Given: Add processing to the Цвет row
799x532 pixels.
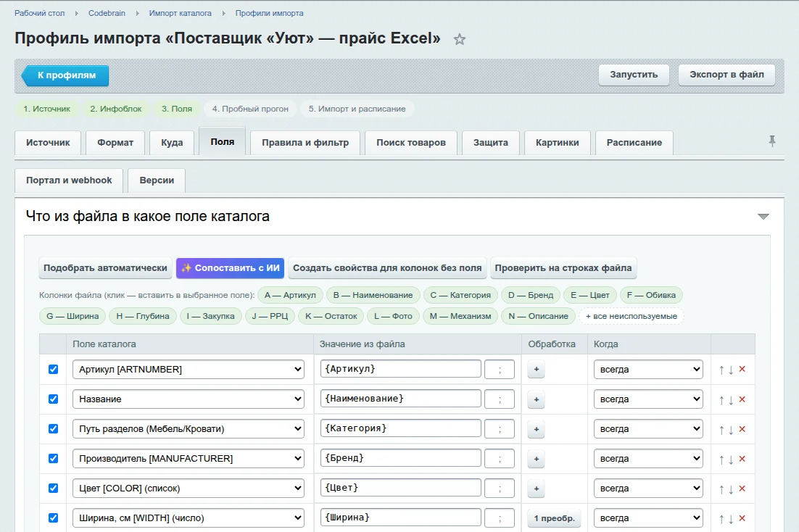Looking at the screenshot, I should 536,489.
